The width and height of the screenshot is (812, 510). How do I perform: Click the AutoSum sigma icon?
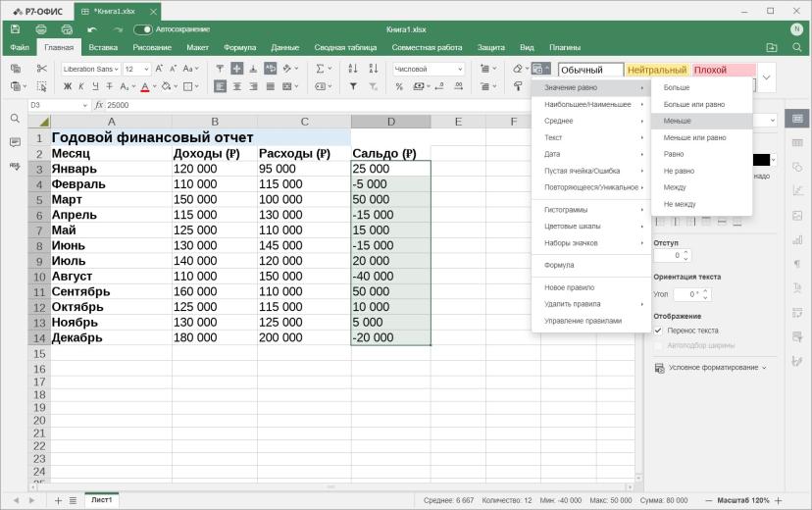tap(320, 69)
